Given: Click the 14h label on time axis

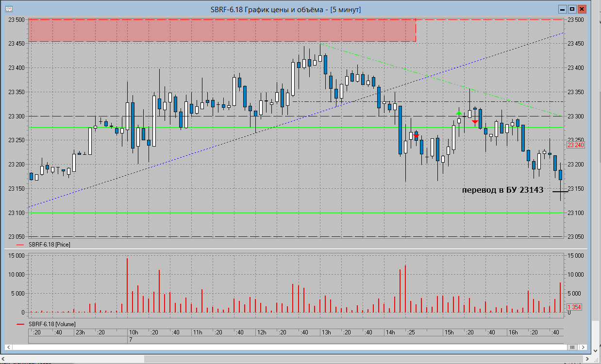Looking at the screenshot, I should (x=390, y=332).
